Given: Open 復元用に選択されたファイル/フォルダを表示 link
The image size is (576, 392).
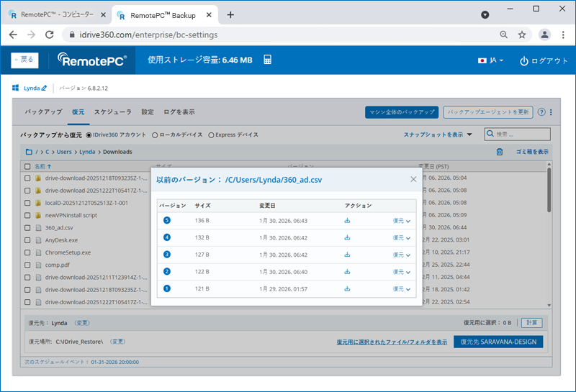Looking at the screenshot, I should click(x=392, y=342).
